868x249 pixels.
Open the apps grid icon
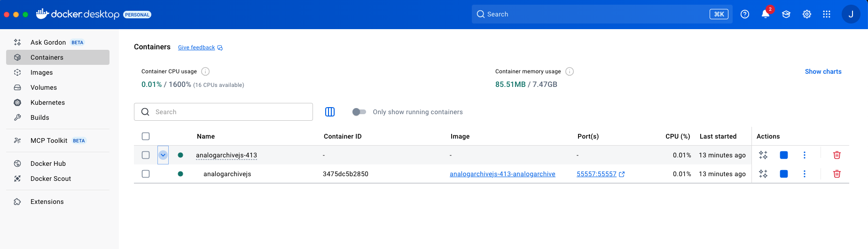827,14
